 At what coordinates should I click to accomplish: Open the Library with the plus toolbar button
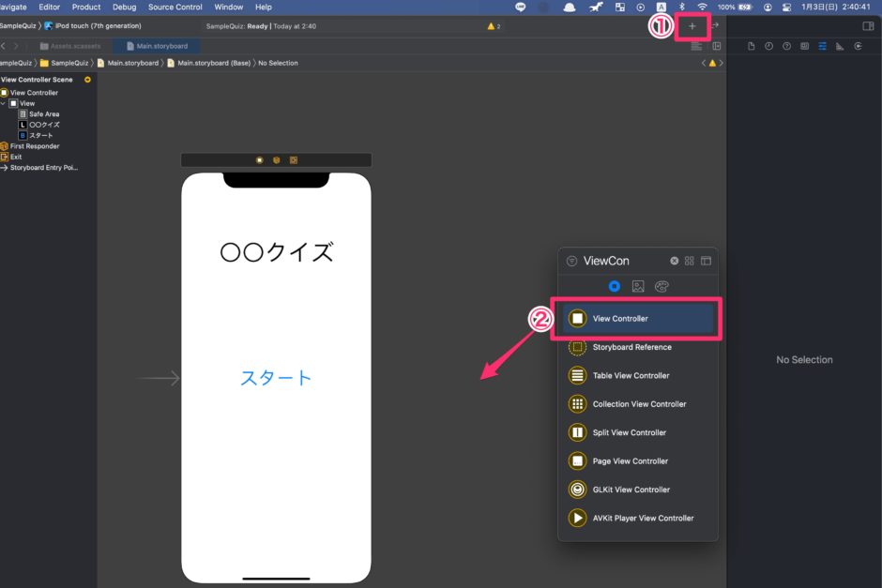coord(692,26)
